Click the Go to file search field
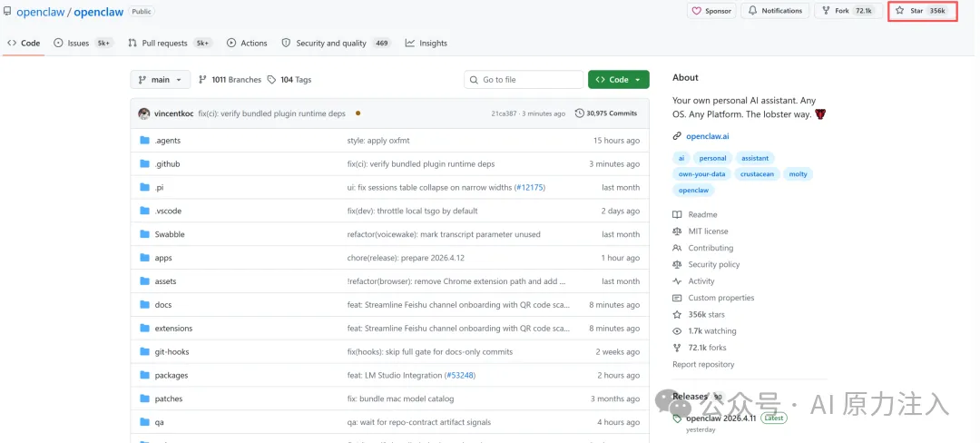 (524, 79)
